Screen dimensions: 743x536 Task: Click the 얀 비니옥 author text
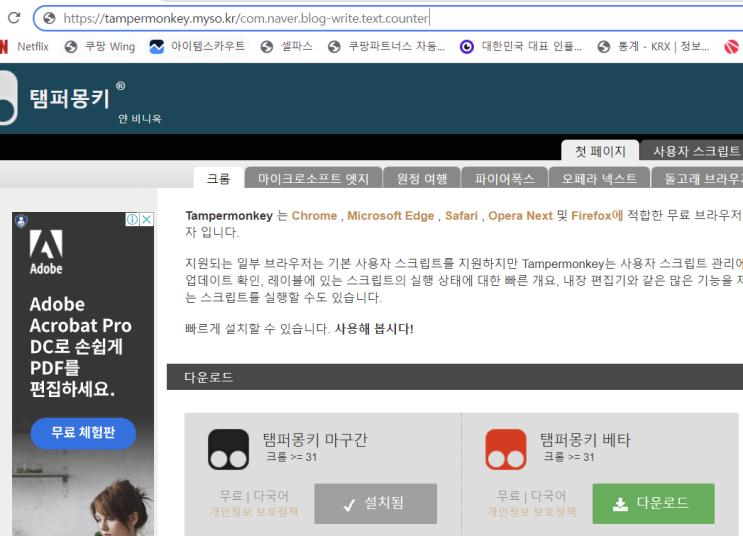[x=140, y=118]
